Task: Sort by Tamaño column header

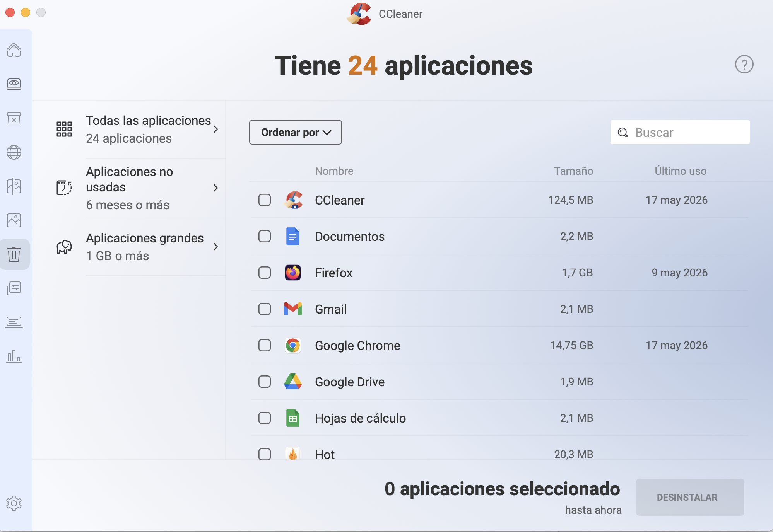Action: click(x=573, y=171)
